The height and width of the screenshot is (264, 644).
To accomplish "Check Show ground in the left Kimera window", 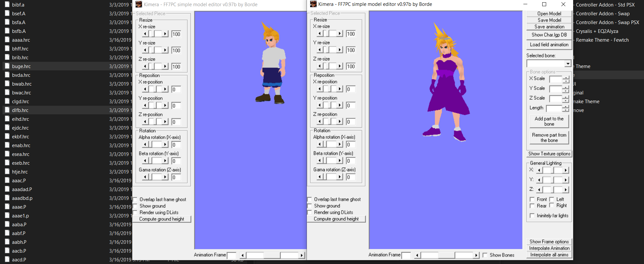I will (135, 206).
